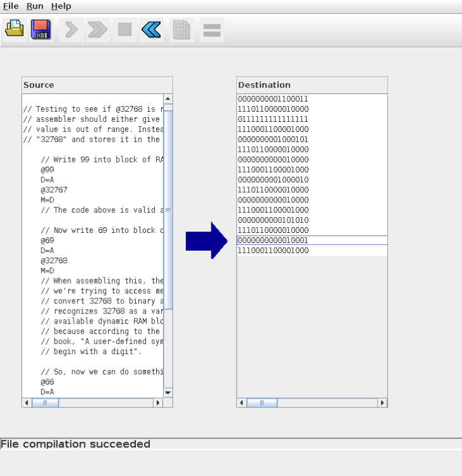Image resolution: width=462 pixels, height=476 pixels.
Task: Click the Source panel horizontal scroll-right arrow
Action: [x=158, y=403]
